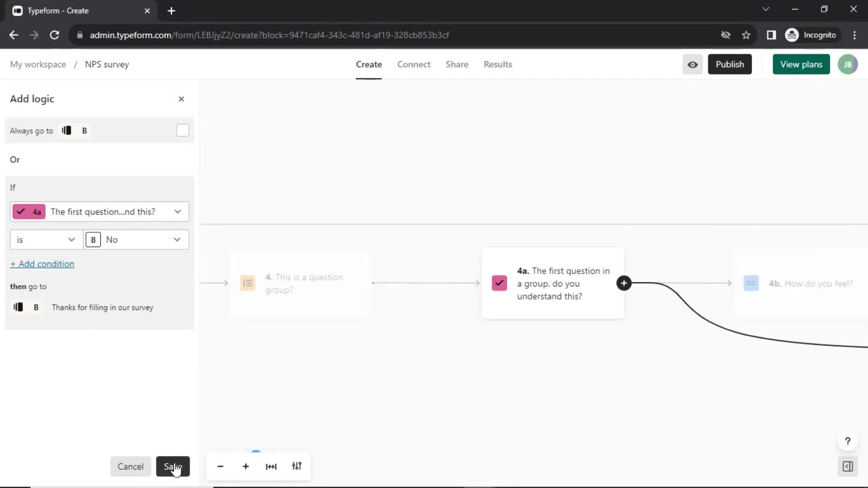The image size is (868, 488).
Task: Click the NPS survey form title
Action: pyautogui.click(x=107, y=65)
